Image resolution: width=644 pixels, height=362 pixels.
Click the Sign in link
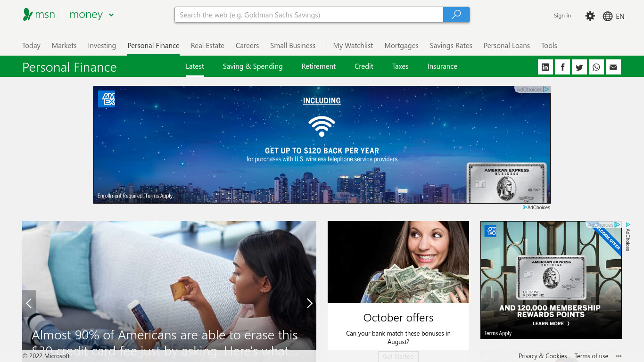562,16
